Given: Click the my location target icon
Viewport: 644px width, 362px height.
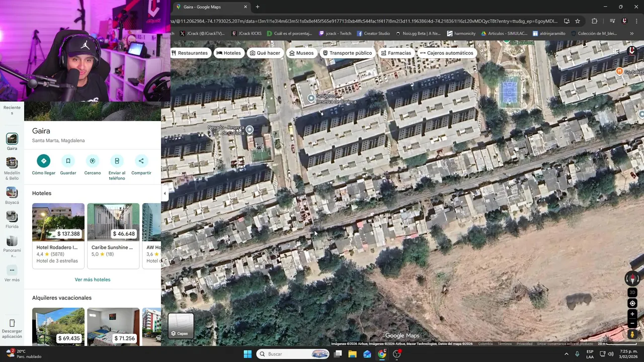Looking at the screenshot, I should pos(632,303).
